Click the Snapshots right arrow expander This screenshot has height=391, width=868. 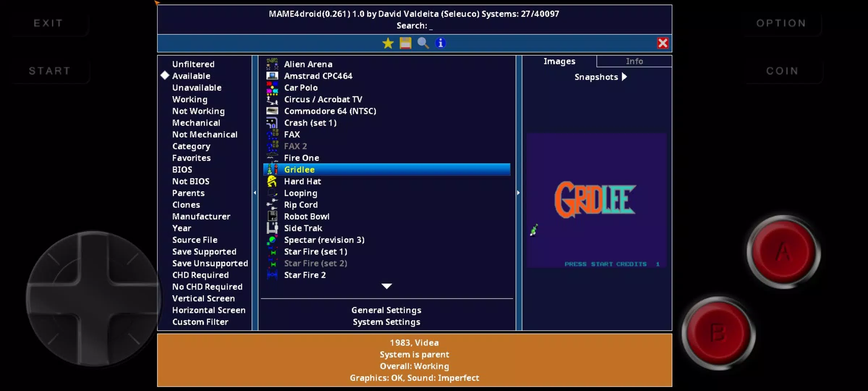click(625, 77)
